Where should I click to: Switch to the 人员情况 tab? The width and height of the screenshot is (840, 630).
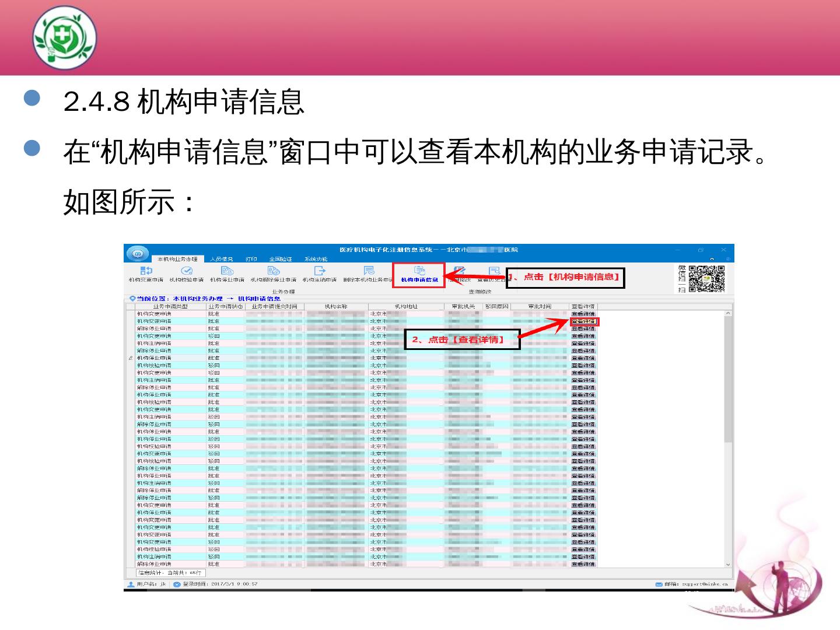click(x=222, y=259)
